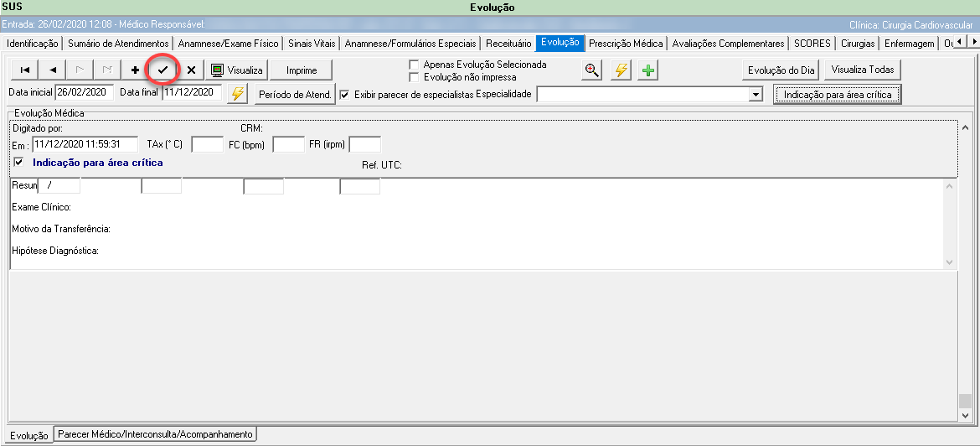Click Imprime to print

click(302, 70)
